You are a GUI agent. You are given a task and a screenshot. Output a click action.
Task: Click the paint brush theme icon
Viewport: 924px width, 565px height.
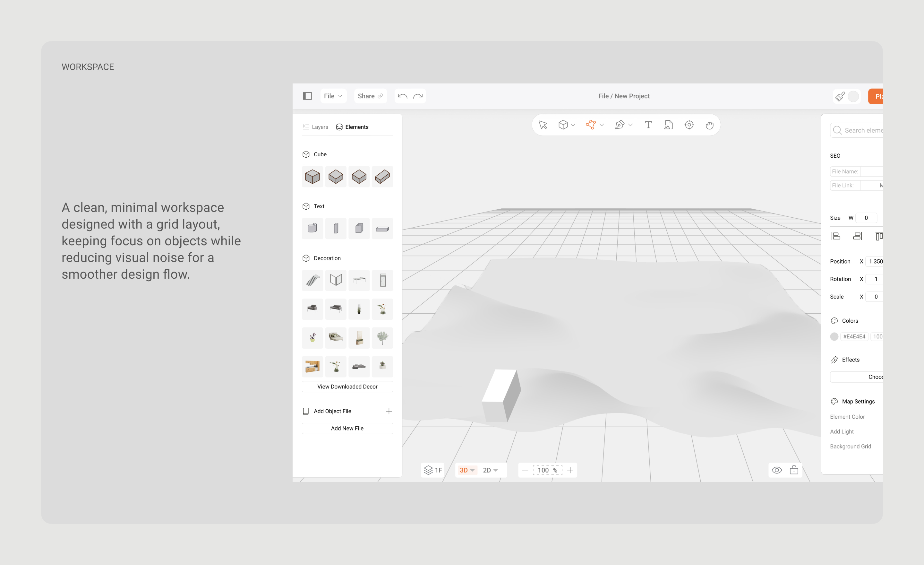point(840,96)
